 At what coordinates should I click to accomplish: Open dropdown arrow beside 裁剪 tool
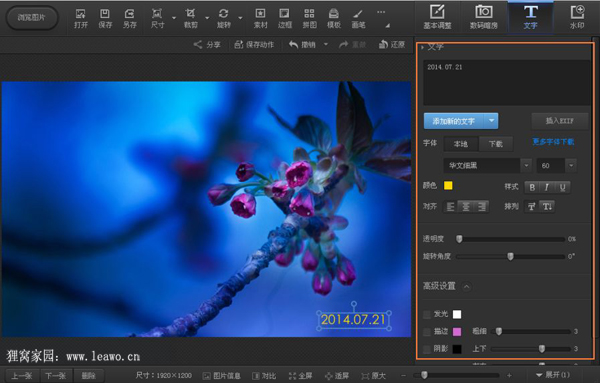[x=207, y=18]
